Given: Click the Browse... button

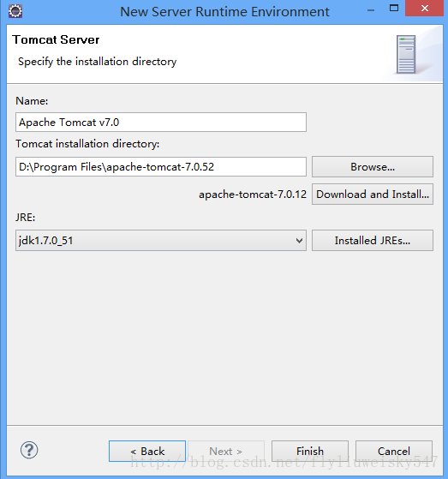Looking at the screenshot, I should tap(373, 167).
